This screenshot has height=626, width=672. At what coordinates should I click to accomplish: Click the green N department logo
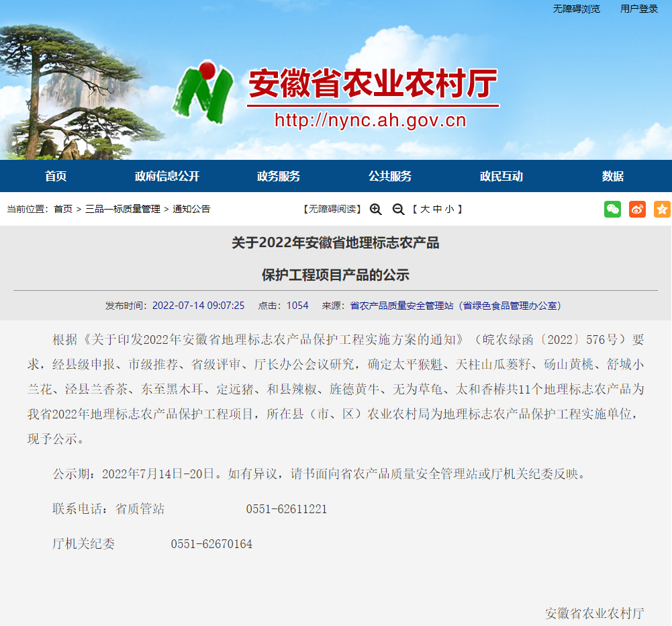click(203, 91)
